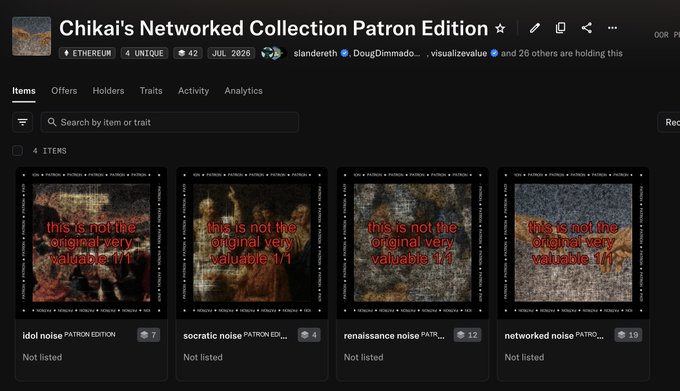
Task: Open the share icon
Action: [586, 28]
